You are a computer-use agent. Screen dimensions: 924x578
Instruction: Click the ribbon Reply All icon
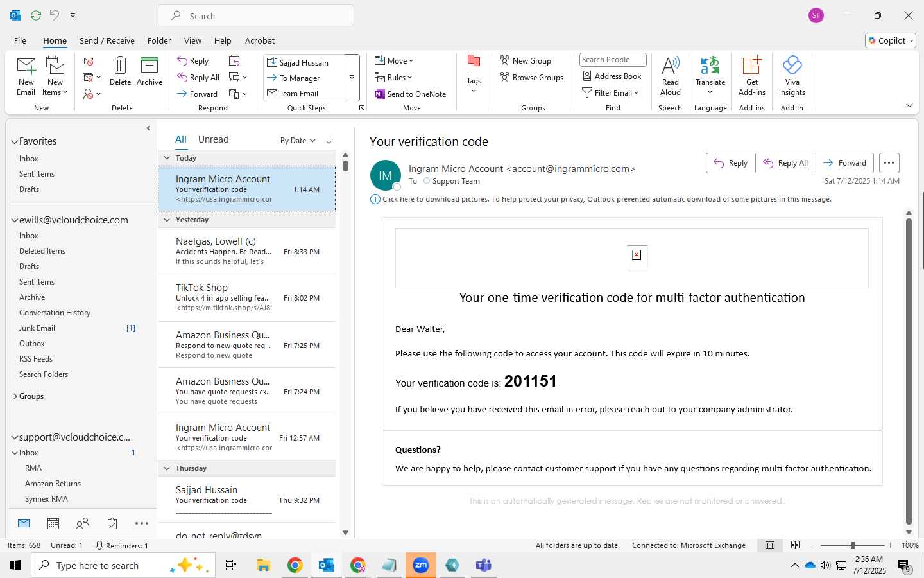tap(182, 78)
